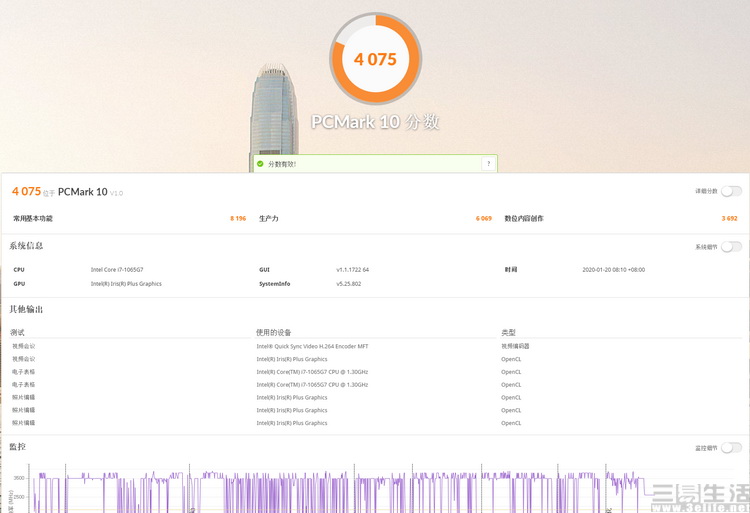
Task: Click the 分数有效 score valid banner text
Action: pyautogui.click(x=282, y=164)
